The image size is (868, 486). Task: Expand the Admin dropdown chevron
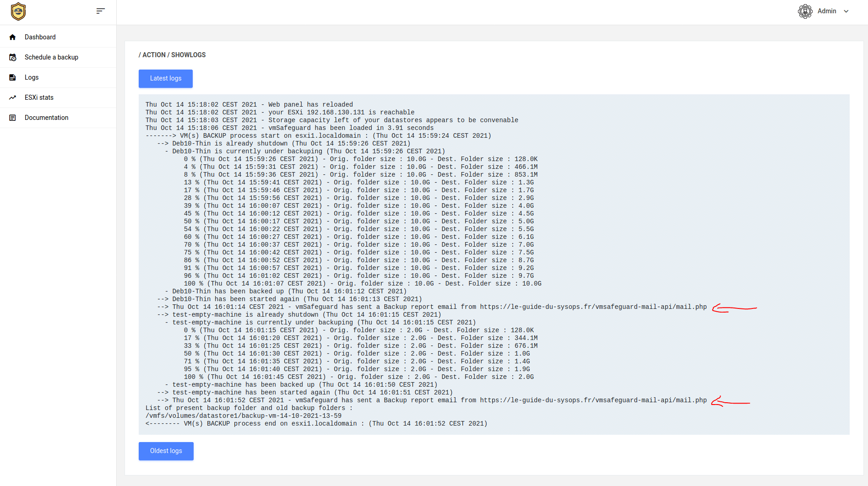click(x=846, y=11)
